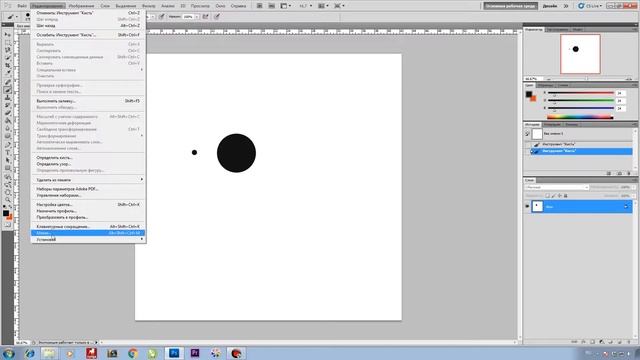
Task: Open the 'Изображение' menu
Action: click(x=81, y=6)
